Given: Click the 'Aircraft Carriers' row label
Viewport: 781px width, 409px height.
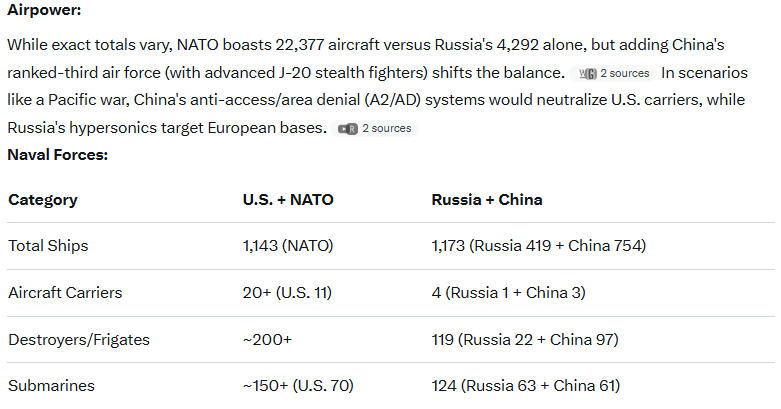Looking at the screenshot, I should click(x=63, y=293).
